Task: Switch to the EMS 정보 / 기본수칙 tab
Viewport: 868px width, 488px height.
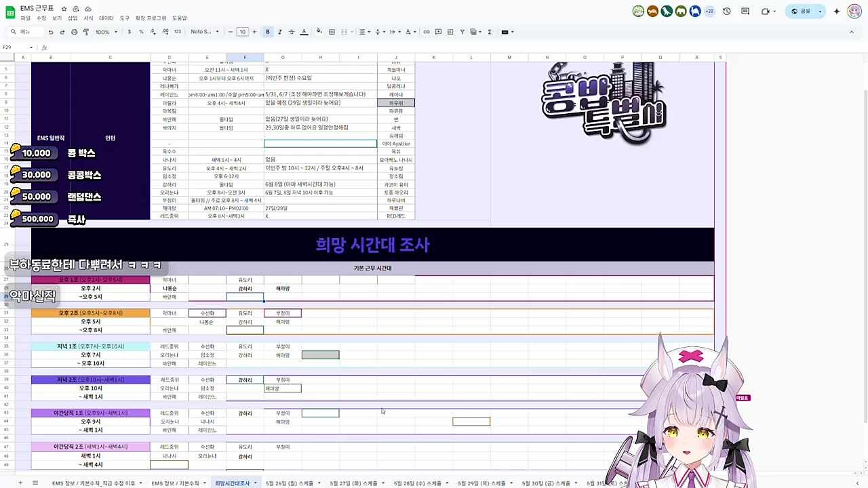Action: pyautogui.click(x=178, y=483)
